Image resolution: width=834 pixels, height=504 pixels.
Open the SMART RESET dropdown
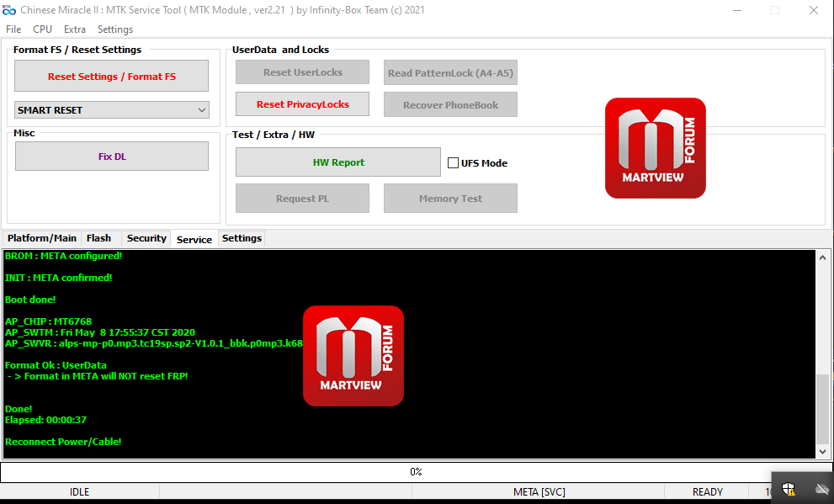[112, 110]
